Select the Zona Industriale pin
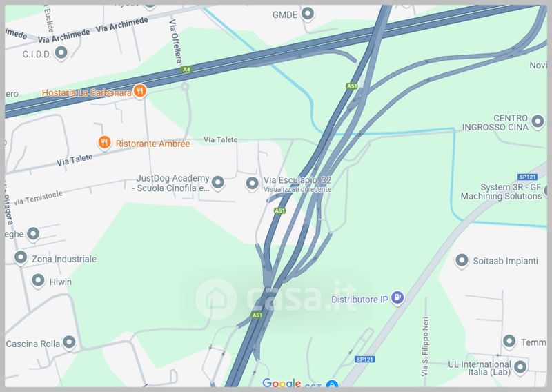This screenshot has height=392, width=552. (21, 258)
